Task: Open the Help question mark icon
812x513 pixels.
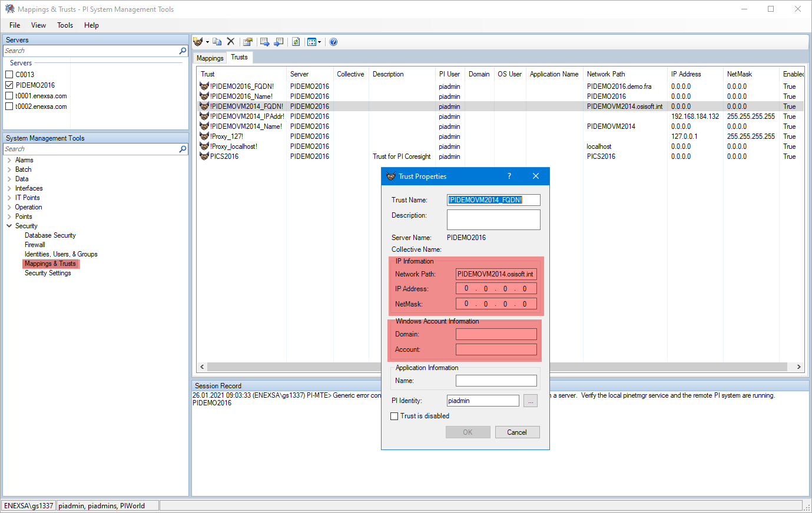Action: [x=333, y=42]
